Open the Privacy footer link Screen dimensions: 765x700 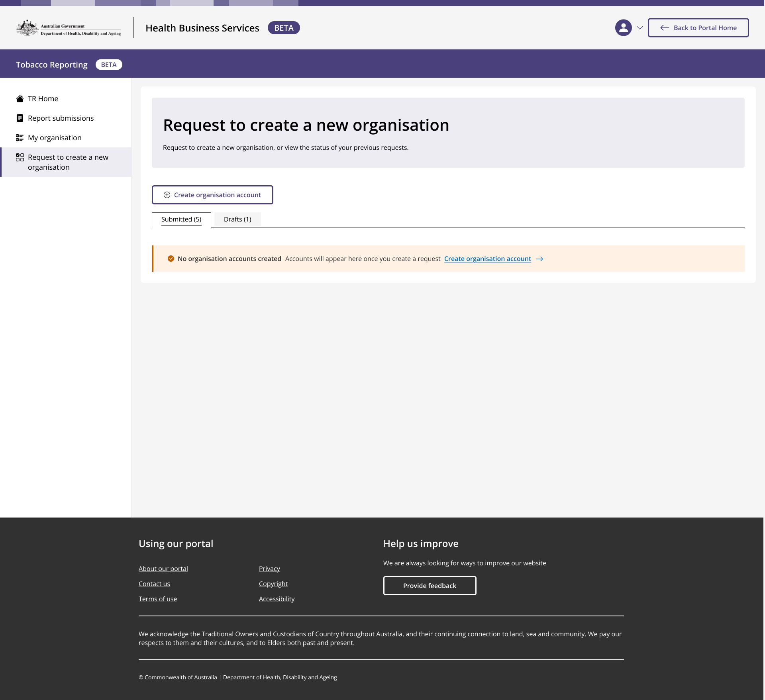pyautogui.click(x=269, y=569)
